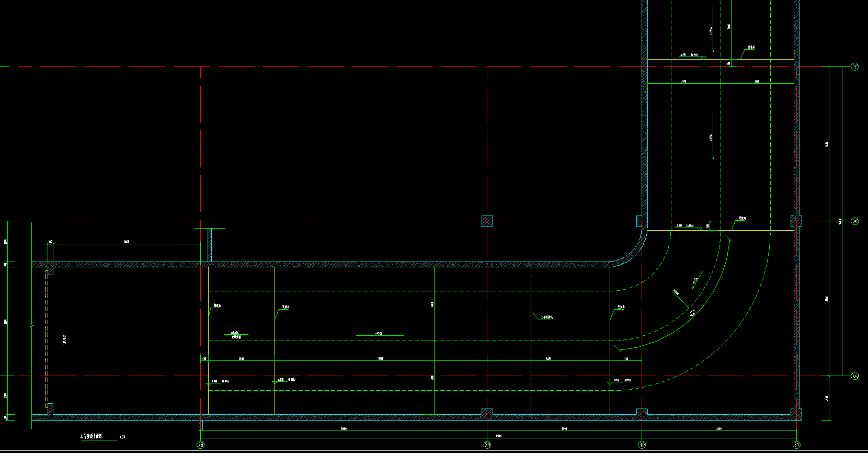868x453 pixels.
Task: Select grid axis bubble 30
Action: point(642,445)
